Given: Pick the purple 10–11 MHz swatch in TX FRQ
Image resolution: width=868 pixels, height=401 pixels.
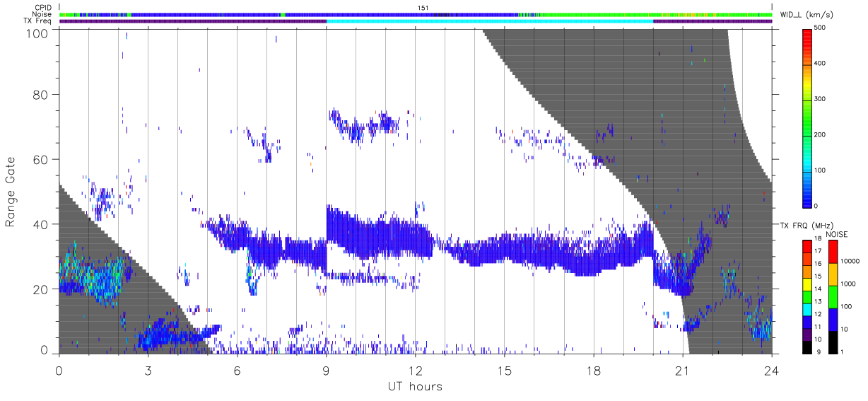Looking at the screenshot, I should [x=807, y=335].
